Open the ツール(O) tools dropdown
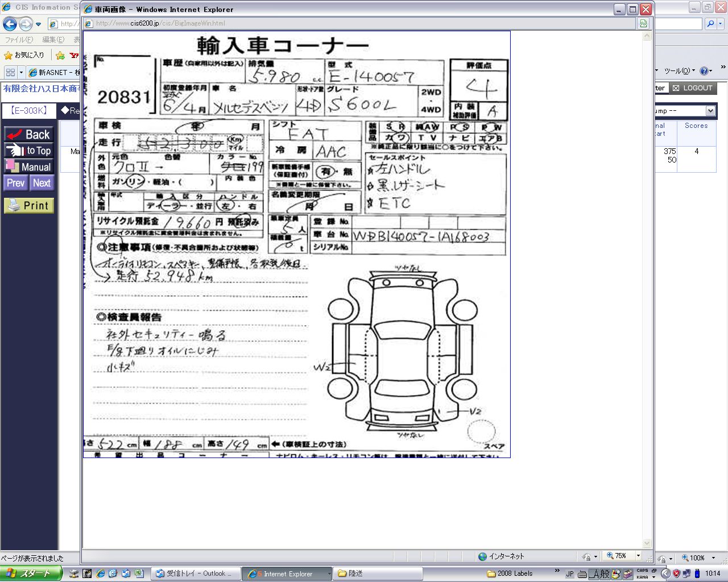Image resolution: width=728 pixels, height=582 pixels. 680,71
